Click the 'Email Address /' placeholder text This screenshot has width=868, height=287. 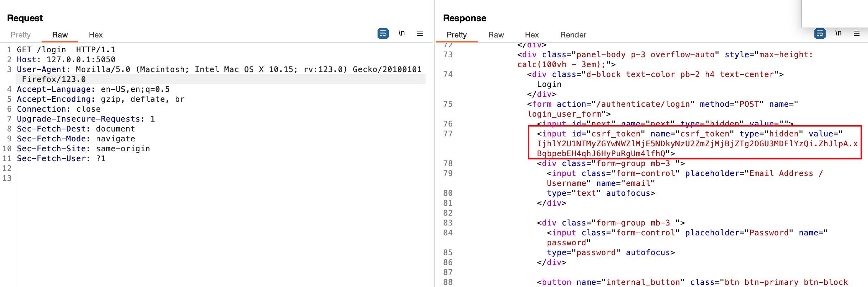786,174
